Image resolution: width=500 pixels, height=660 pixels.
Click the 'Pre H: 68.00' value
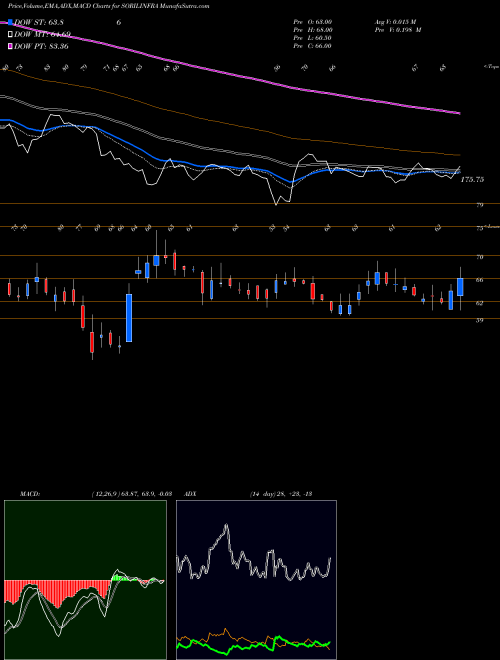point(312,30)
